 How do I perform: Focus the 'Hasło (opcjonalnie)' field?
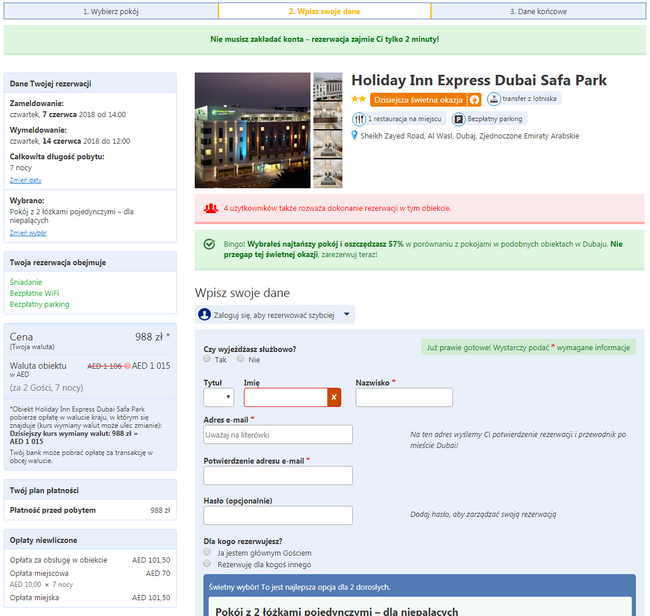point(278,515)
